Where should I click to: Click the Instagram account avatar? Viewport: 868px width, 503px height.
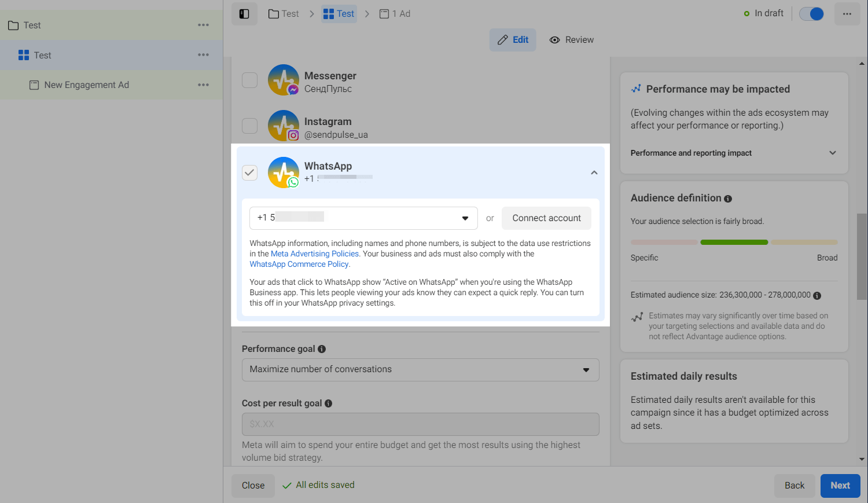[284, 126]
